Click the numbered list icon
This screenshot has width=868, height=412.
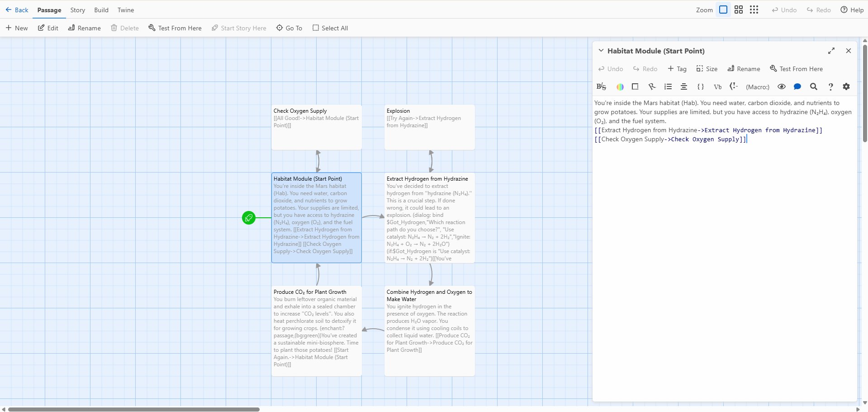(x=668, y=87)
